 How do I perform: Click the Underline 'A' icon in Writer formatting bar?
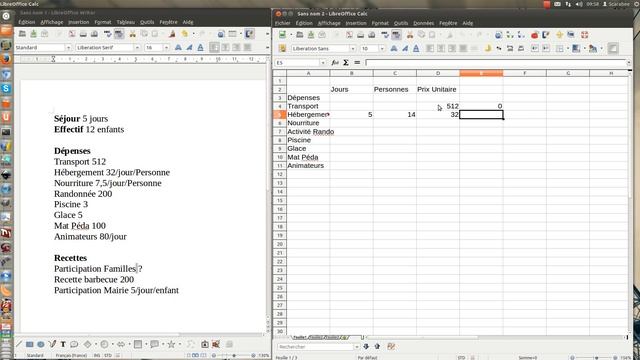tap(200, 48)
